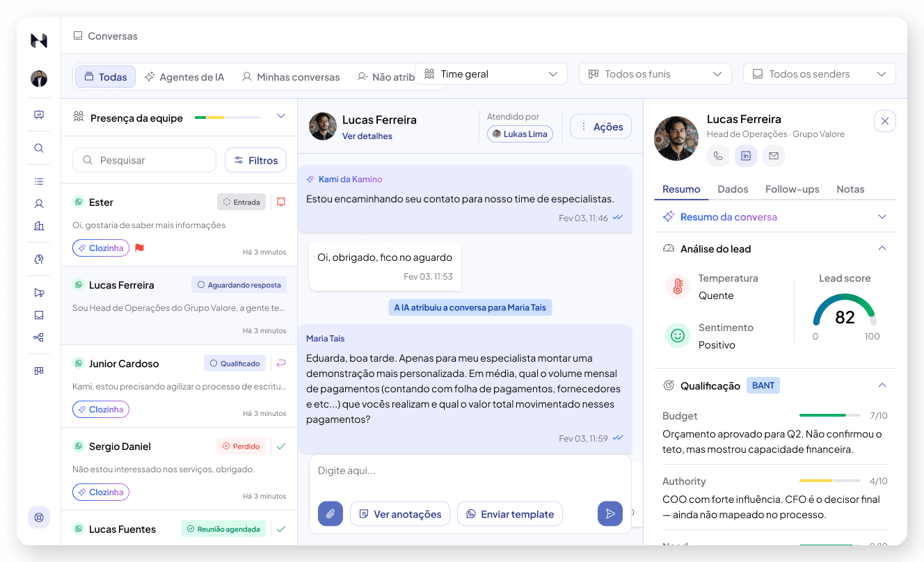Select the Todas conversations tab

106,77
